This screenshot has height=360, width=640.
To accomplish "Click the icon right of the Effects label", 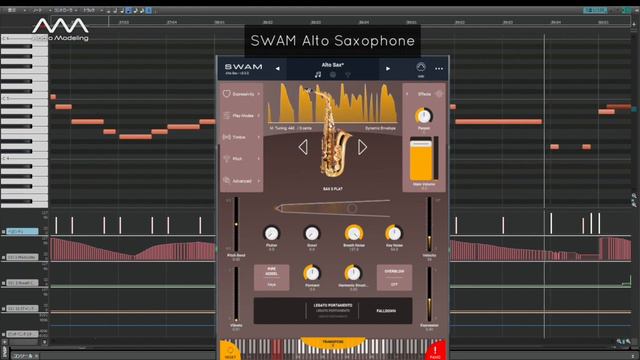I will click(439, 94).
